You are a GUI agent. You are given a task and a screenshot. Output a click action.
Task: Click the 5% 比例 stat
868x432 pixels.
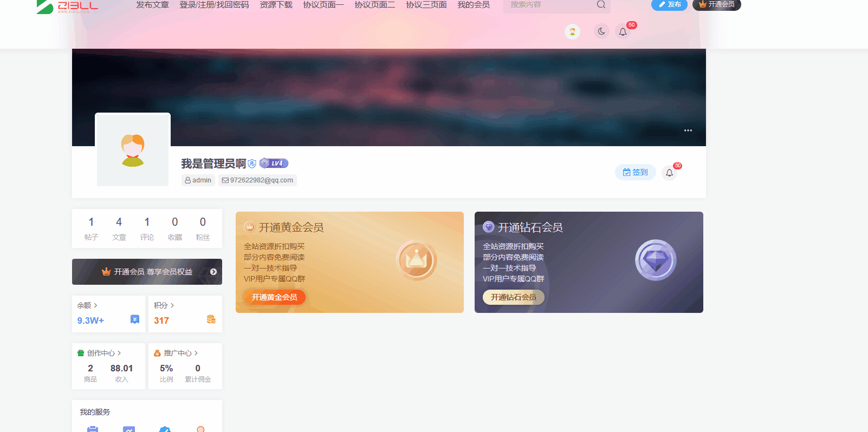pos(166,373)
